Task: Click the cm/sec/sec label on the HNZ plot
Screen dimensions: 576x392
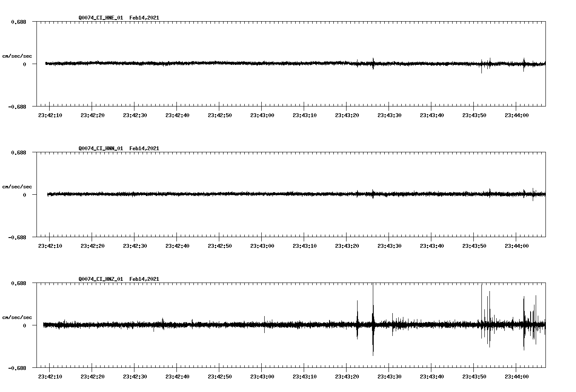Action: pos(17,317)
